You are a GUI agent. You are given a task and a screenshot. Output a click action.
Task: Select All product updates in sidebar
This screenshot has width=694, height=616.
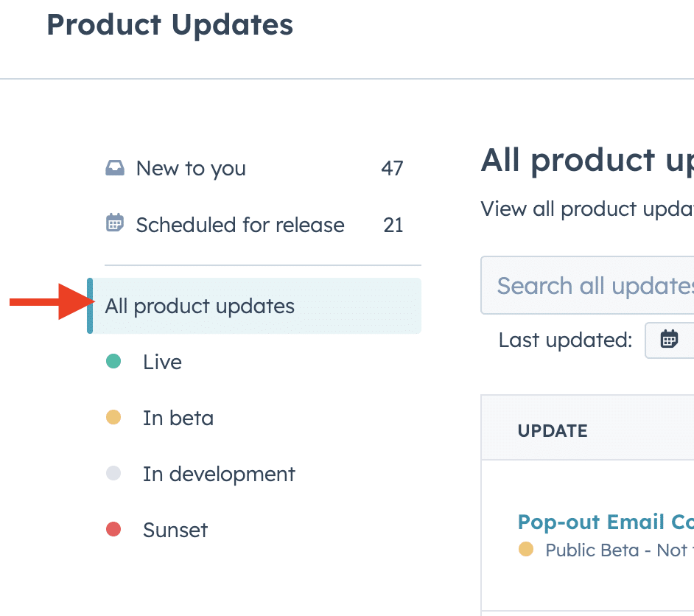click(254, 306)
